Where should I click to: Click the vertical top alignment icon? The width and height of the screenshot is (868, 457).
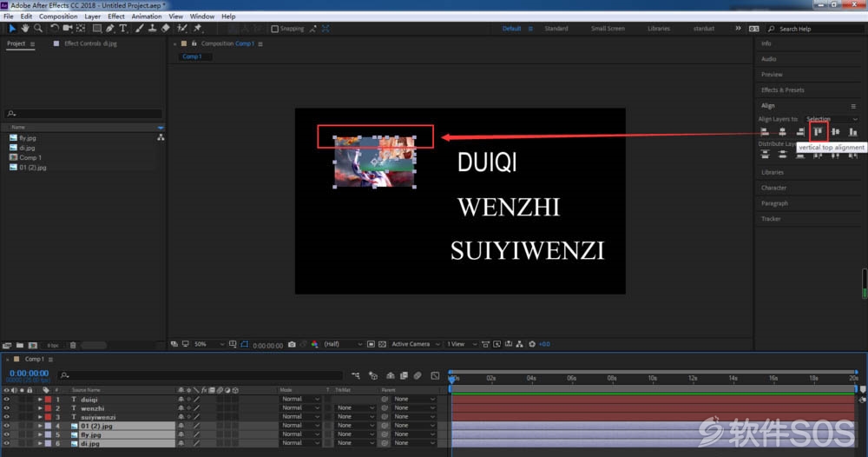(x=819, y=132)
